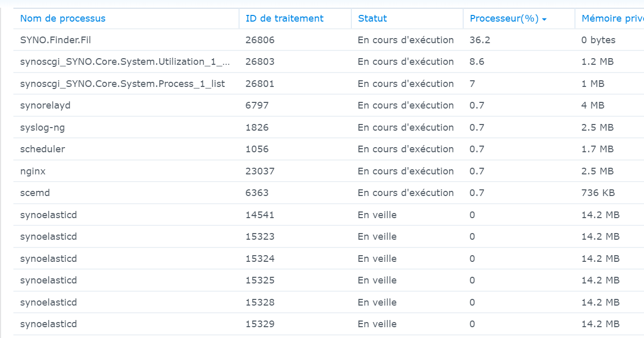This screenshot has width=644, height=338.
Task: Select the synoscgi_SYNO.Core.System.Process_1_list process
Action: click(123, 84)
